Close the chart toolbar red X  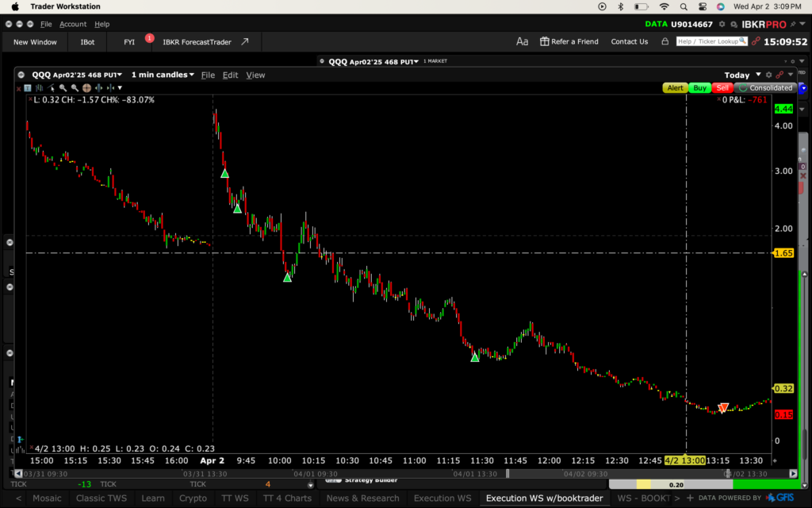click(x=19, y=89)
